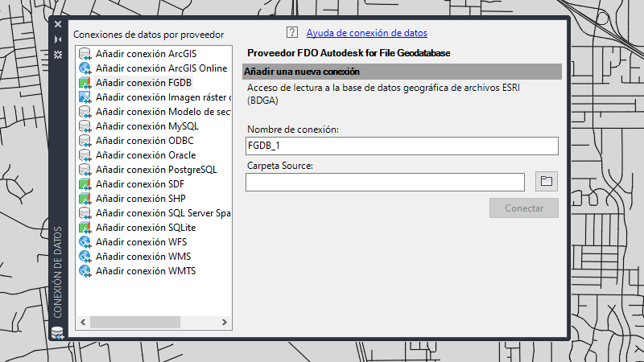This screenshot has width=644, height=362.
Task: Close the Conexión de datos palette
Action: click(58, 24)
